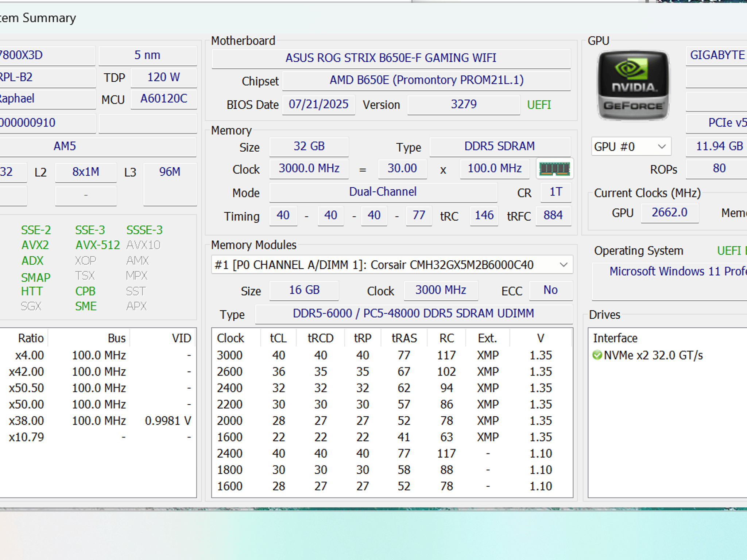Click the DDR5-6000 / PC5-48000 type field
This screenshot has width=747, height=560.
pos(414,314)
